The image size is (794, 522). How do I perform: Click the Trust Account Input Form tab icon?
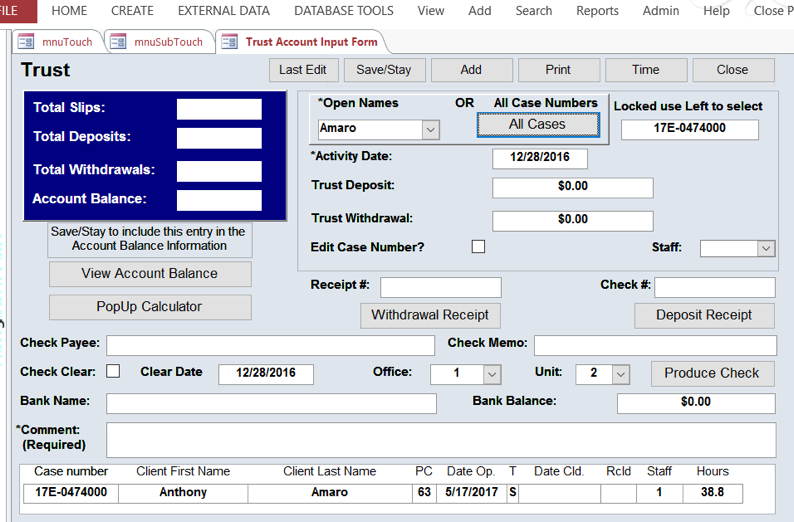(229, 42)
